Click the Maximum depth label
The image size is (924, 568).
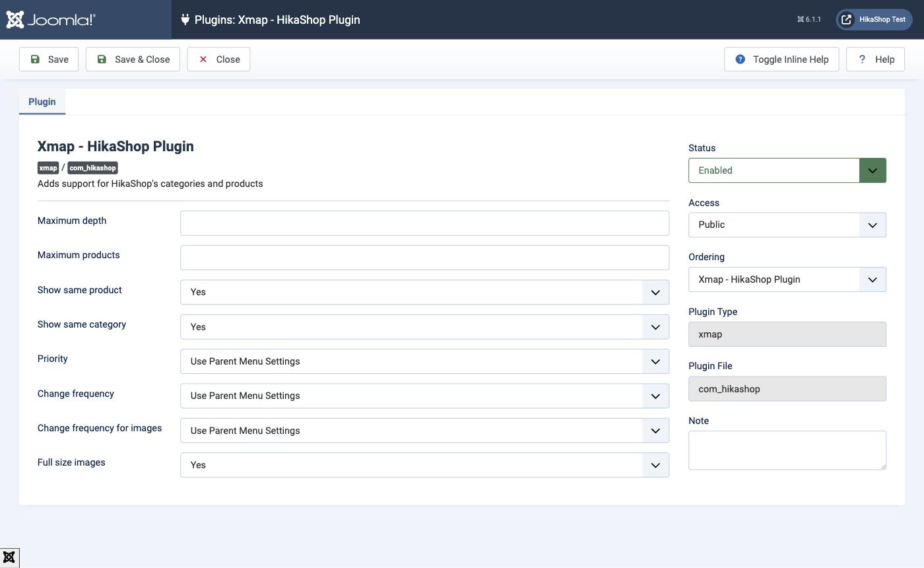[72, 221]
